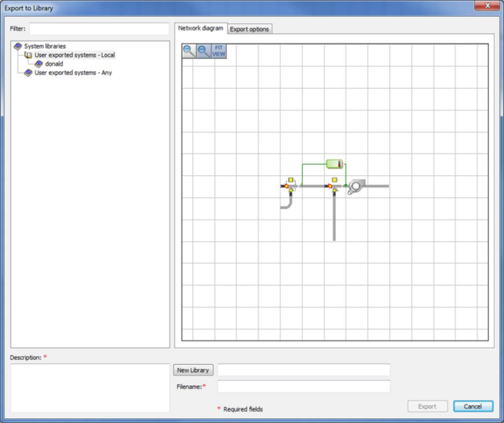Click the System libraries book icon
This screenshot has width=504, height=423.
(x=18, y=47)
